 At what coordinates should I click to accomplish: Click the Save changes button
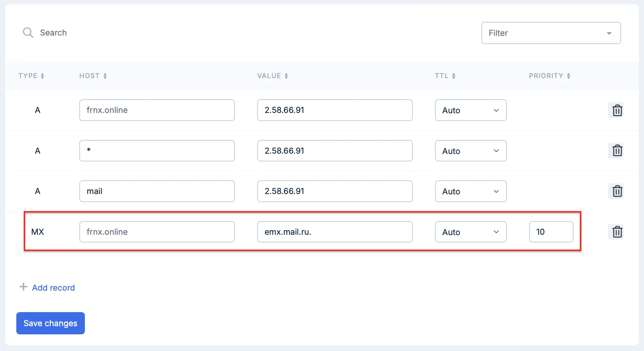click(x=50, y=323)
